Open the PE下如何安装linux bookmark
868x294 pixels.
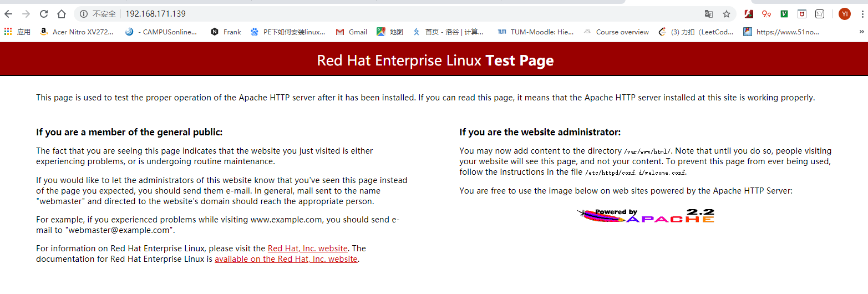pos(288,32)
